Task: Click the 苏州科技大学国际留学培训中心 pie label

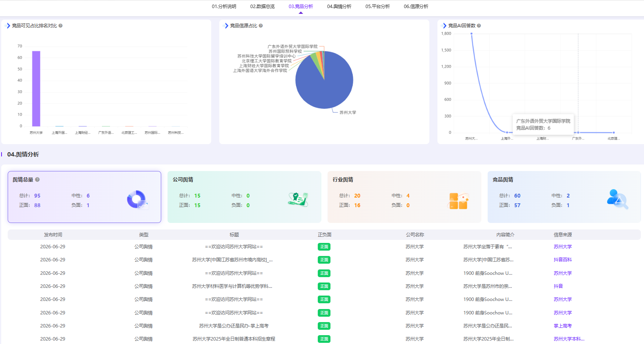Action: coord(267,56)
